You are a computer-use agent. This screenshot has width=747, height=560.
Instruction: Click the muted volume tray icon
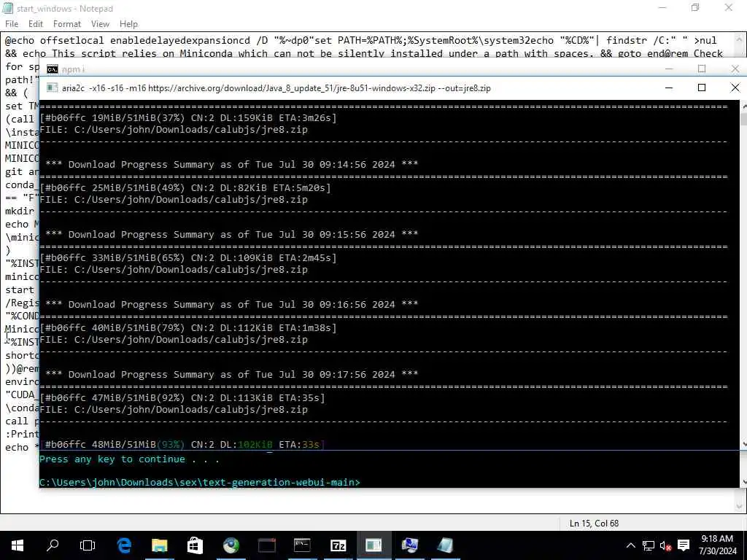pyautogui.click(x=665, y=545)
